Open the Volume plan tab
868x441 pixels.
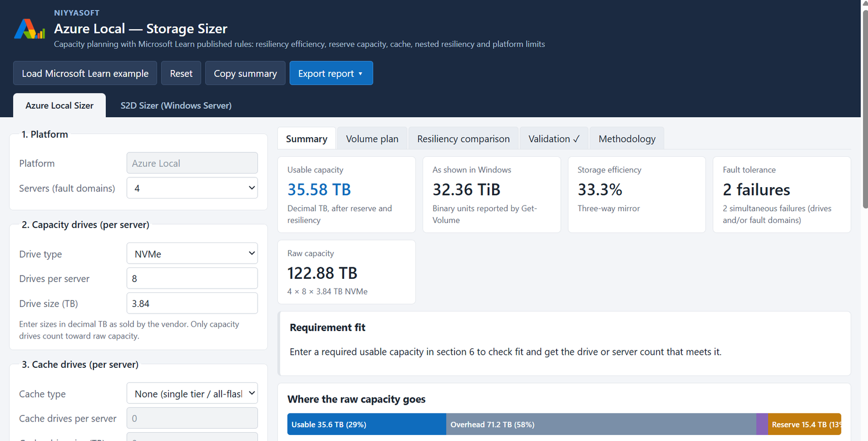pos(372,139)
